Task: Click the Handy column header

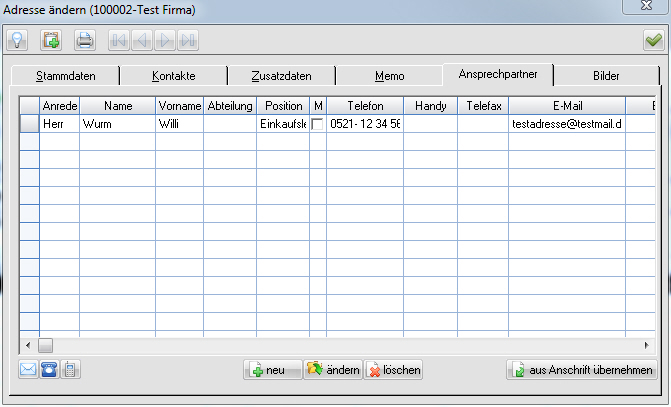Action: click(431, 106)
